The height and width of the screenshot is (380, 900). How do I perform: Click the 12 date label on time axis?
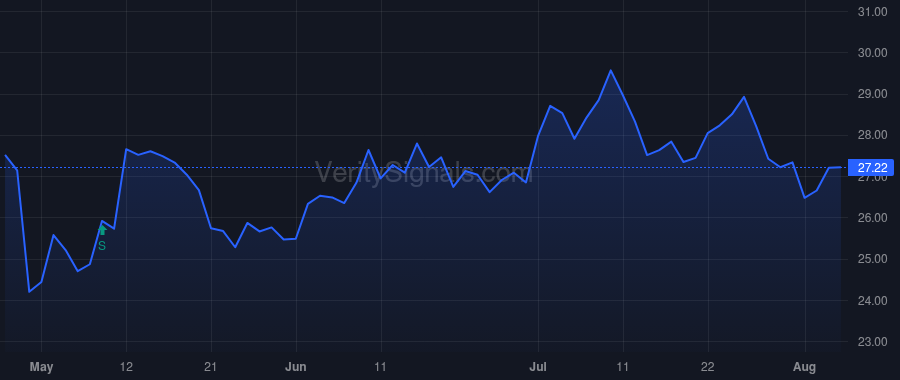(126, 367)
